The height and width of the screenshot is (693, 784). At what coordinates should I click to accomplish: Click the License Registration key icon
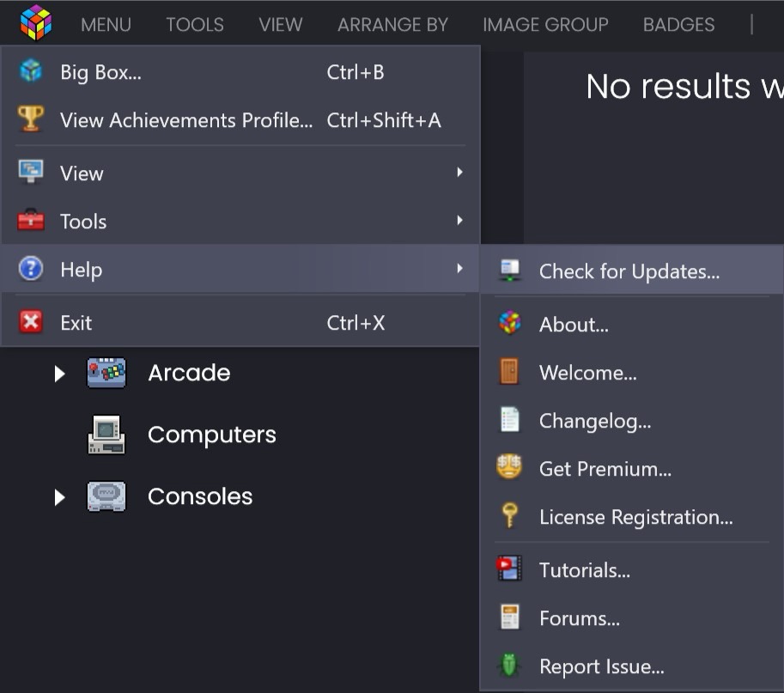coord(509,516)
